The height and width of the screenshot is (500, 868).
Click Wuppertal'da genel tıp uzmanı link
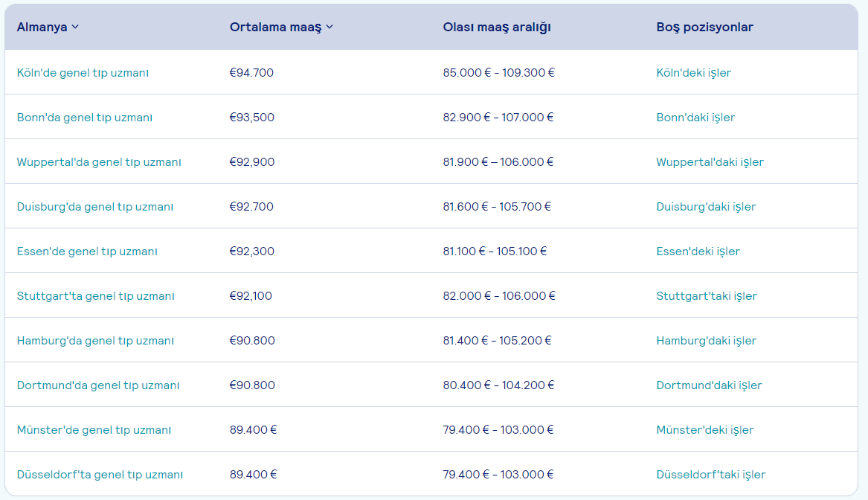click(99, 162)
